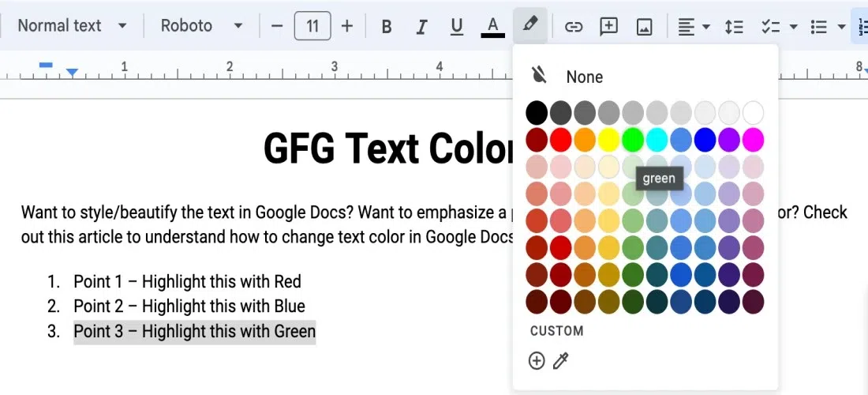Click the font size input field

coord(312,26)
